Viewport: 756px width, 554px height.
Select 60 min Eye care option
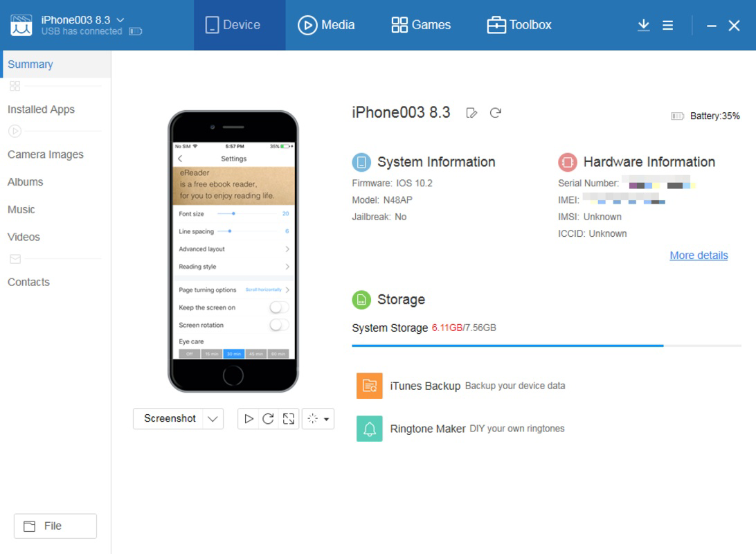click(278, 354)
